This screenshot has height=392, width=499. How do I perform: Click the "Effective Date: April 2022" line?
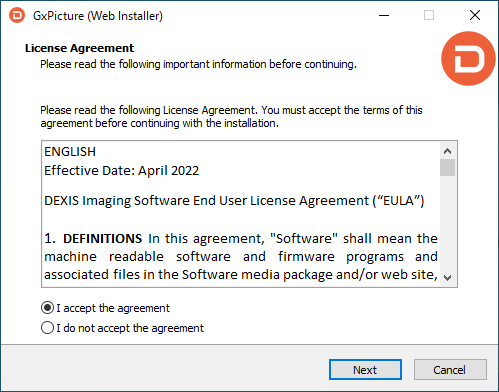pos(122,171)
